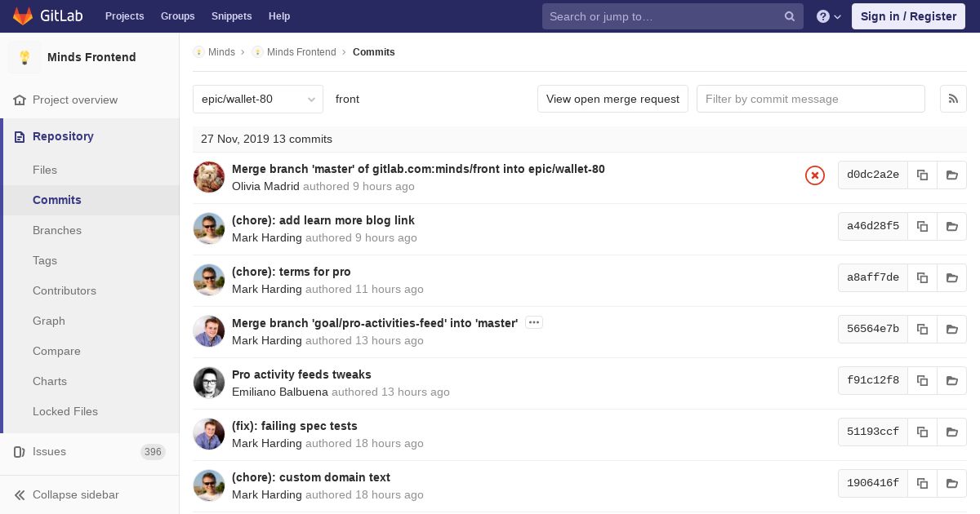Click Minds Frontend project avatar in sidebar
Image resolution: width=980 pixels, height=514 pixels.
24,57
